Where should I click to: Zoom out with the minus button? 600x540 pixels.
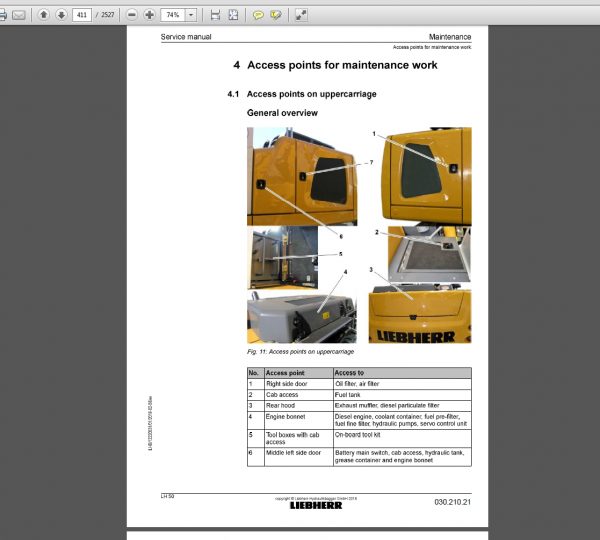tap(132, 15)
